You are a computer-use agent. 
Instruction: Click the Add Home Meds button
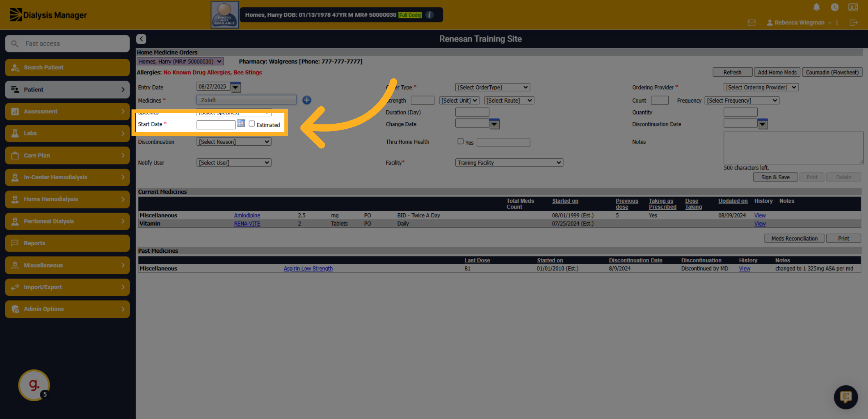tap(777, 72)
